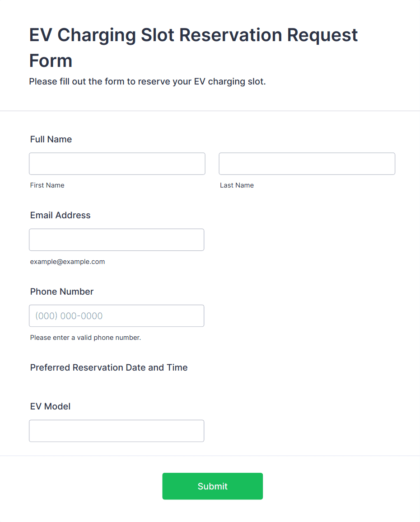The image size is (420, 522).
Task: Focus the Last Name text box
Action: point(307,164)
